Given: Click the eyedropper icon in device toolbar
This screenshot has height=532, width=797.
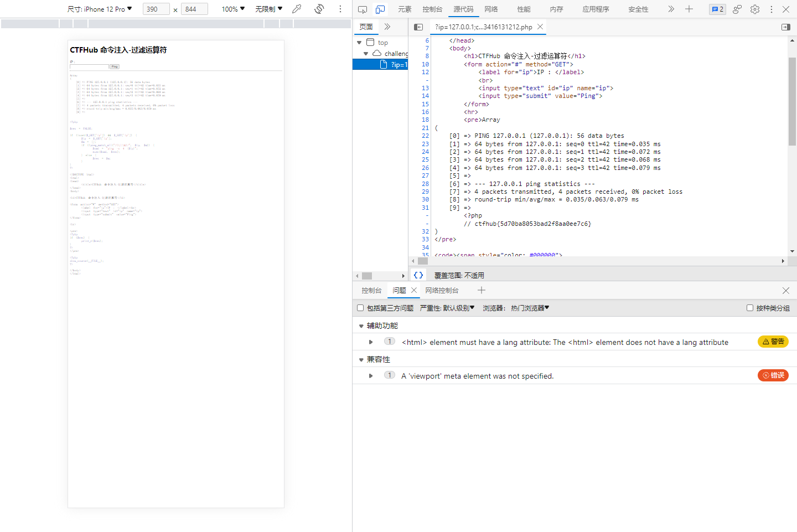Looking at the screenshot, I should click(x=297, y=9).
